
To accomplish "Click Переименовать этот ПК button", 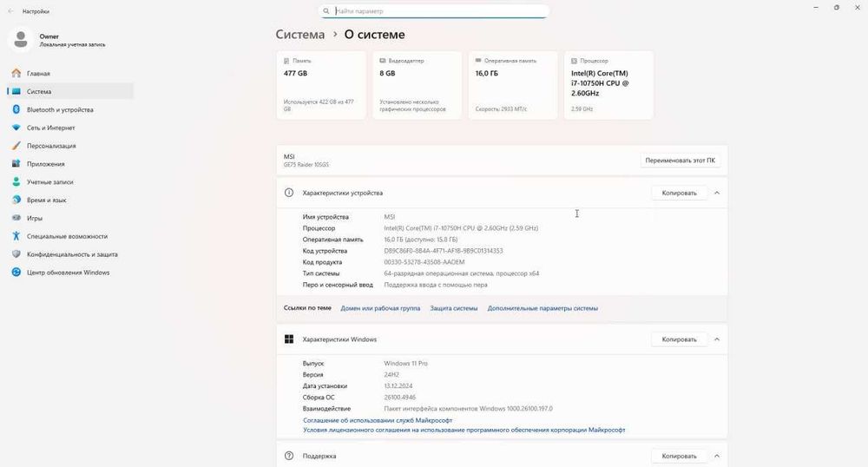I will point(680,161).
